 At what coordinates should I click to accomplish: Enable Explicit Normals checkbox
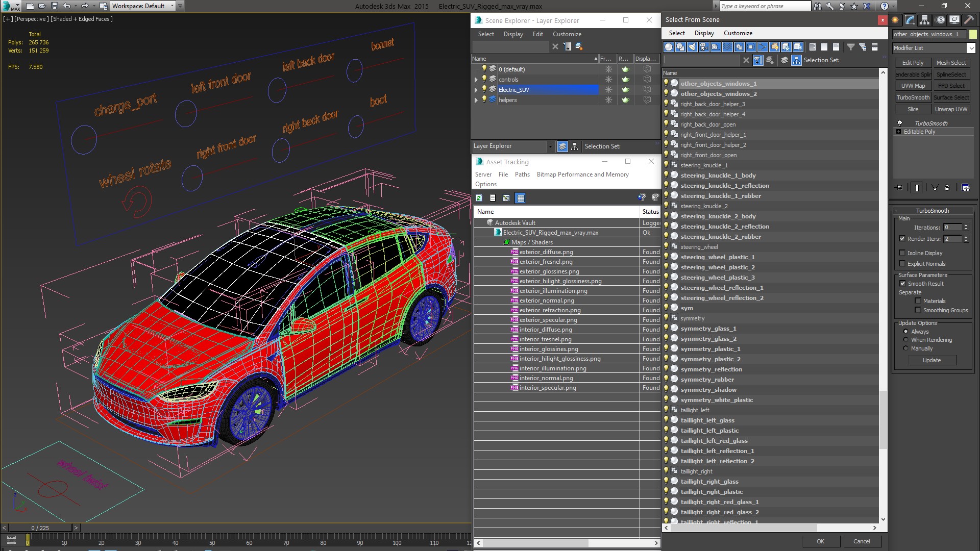click(x=902, y=264)
